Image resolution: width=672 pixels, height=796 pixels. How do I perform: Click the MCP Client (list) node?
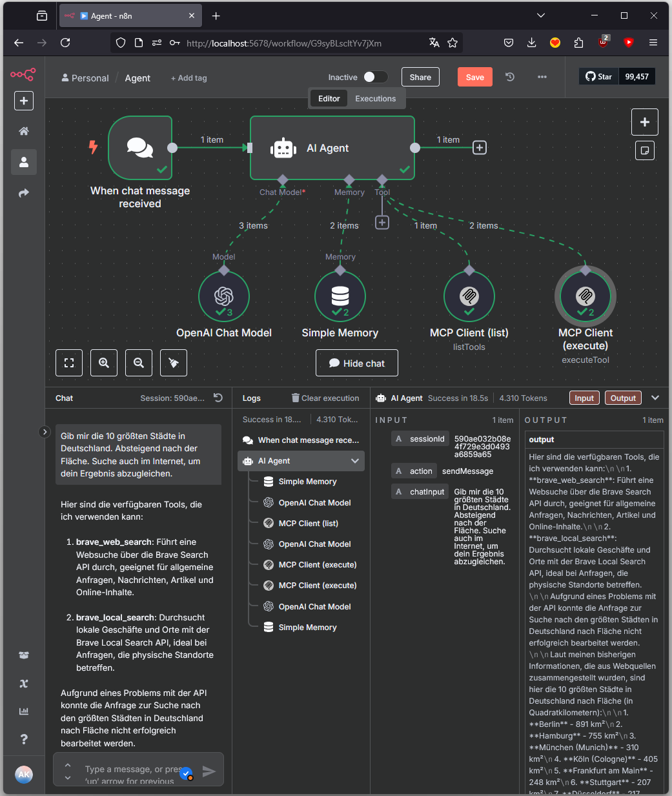click(x=469, y=296)
